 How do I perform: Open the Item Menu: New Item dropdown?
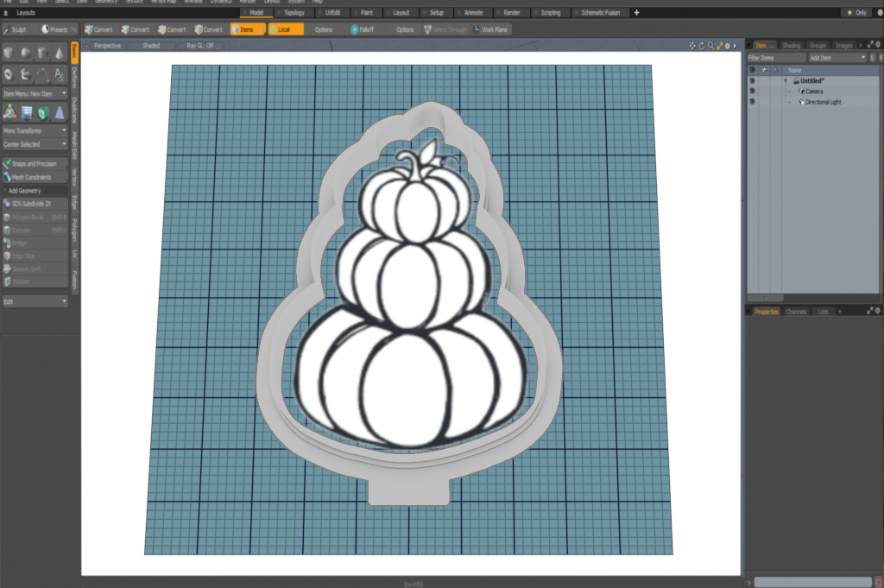[x=35, y=93]
